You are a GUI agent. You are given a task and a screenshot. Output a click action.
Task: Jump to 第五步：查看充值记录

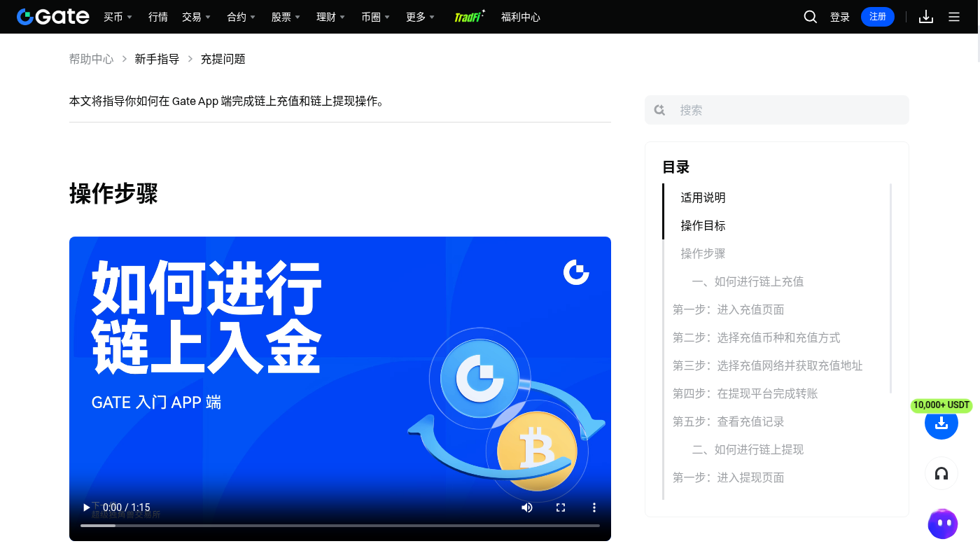(729, 421)
